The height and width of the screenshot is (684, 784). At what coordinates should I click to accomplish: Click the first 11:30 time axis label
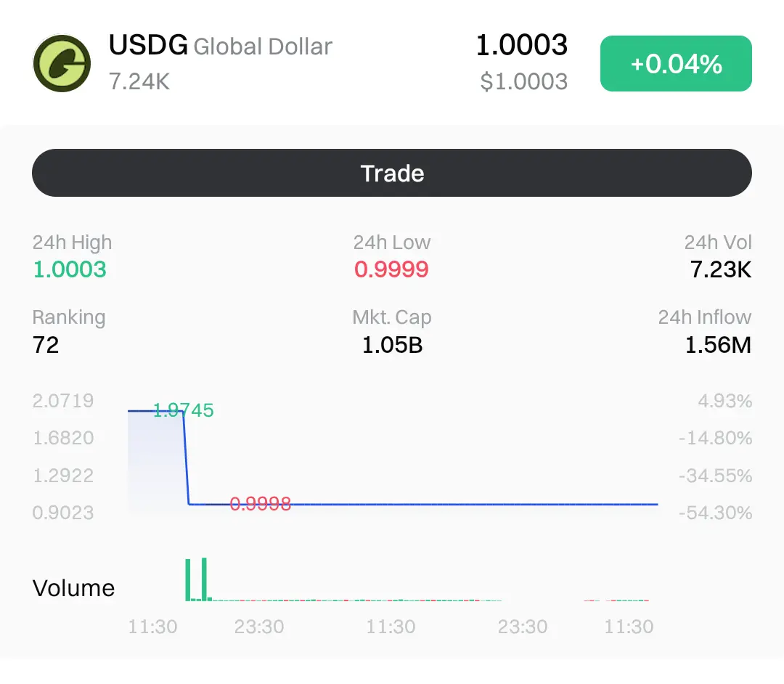152,627
